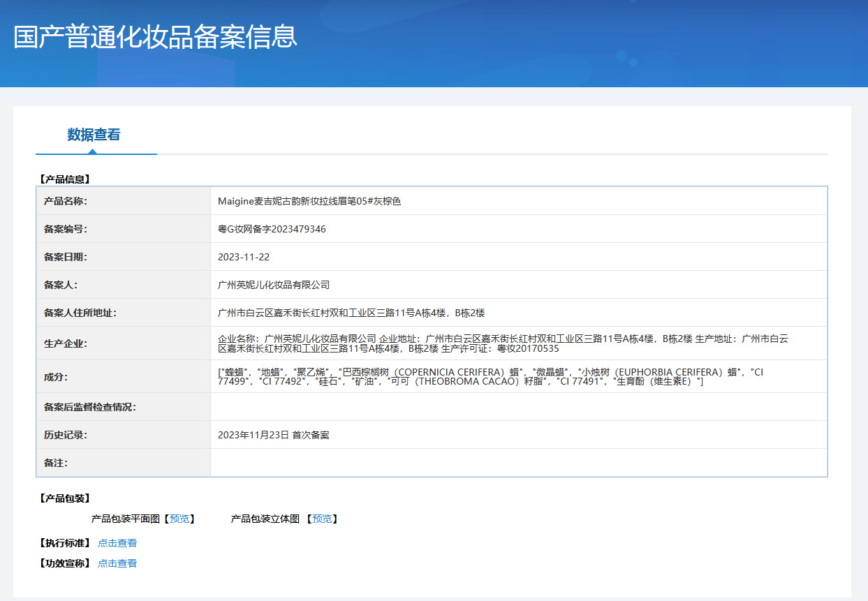Click the 【执行标准】 label
This screenshot has height=601, width=868.
[x=65, y=543]
